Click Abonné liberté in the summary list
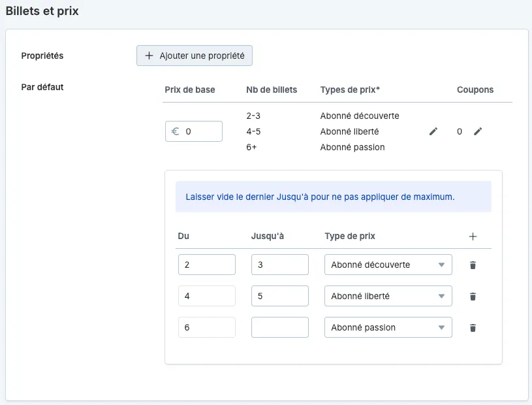The width and height of the screenshot is (532, 405). tap(349, 132)
